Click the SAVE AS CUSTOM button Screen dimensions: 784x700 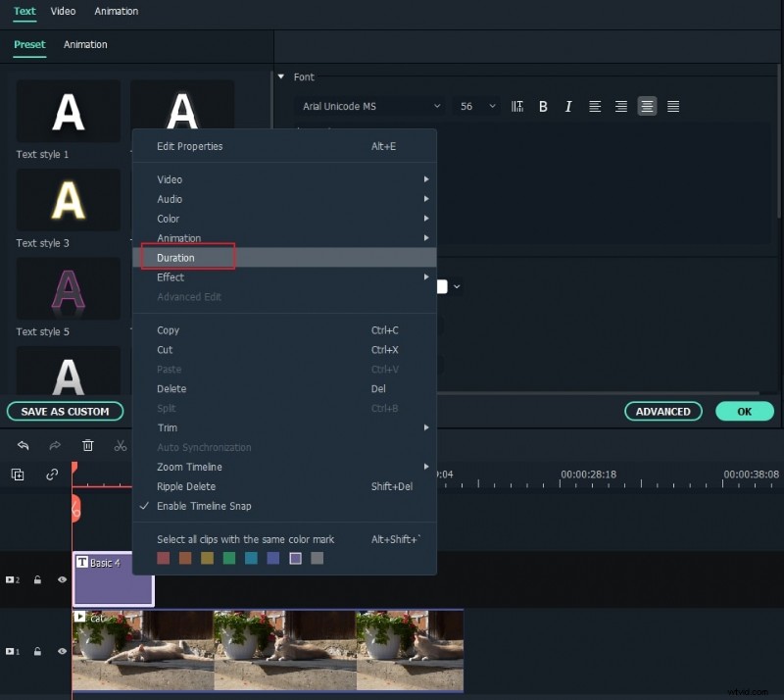[x=65, y=411]
